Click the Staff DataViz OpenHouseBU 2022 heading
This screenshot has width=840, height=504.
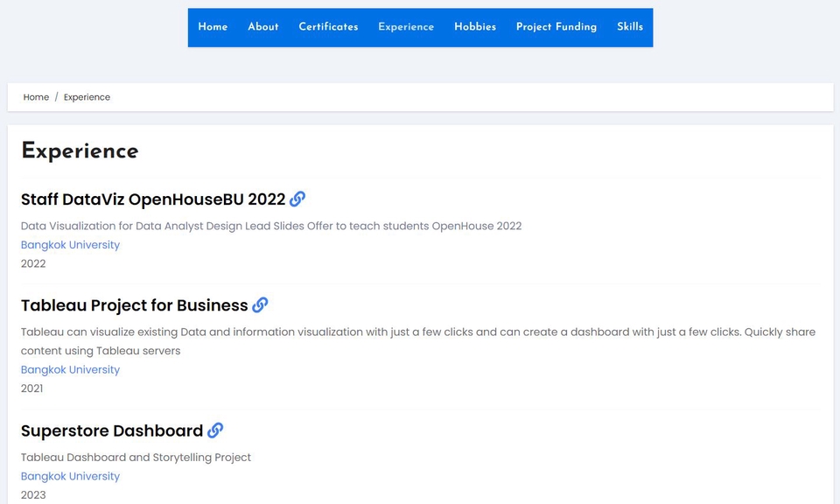153,199
